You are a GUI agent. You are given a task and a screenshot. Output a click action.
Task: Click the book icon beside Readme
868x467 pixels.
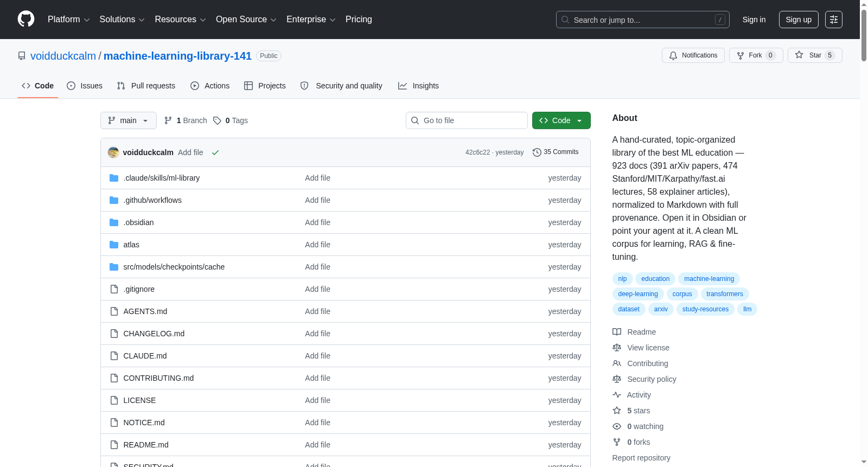[x=617, y=332]
